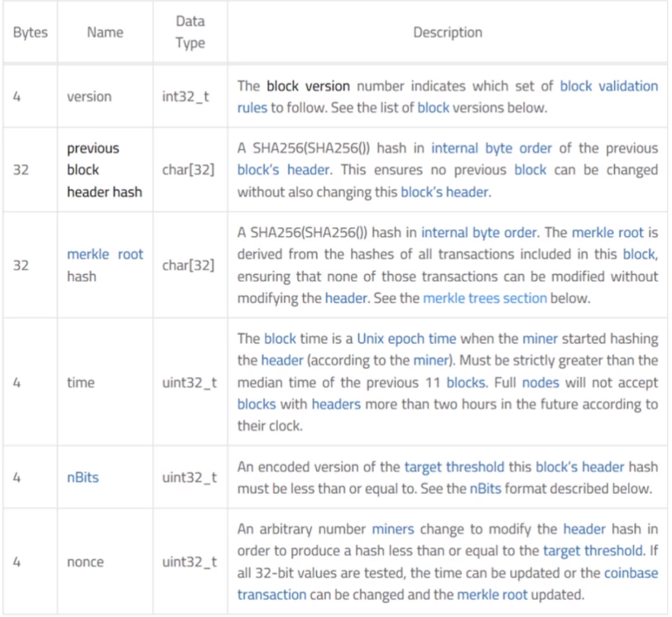The image size is (672, 617).
Task: Click the 'previous block header hash' cell
Action: 104,170
